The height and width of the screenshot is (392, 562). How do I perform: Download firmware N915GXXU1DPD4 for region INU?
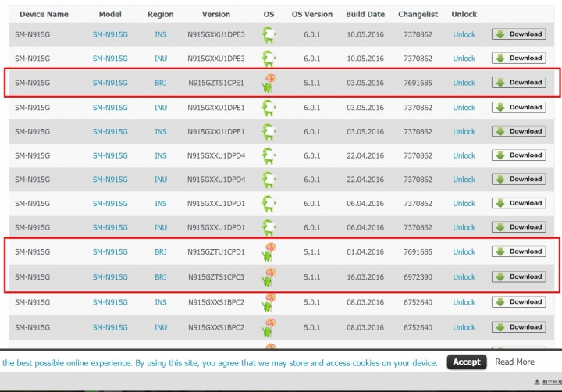click(518, 180)
